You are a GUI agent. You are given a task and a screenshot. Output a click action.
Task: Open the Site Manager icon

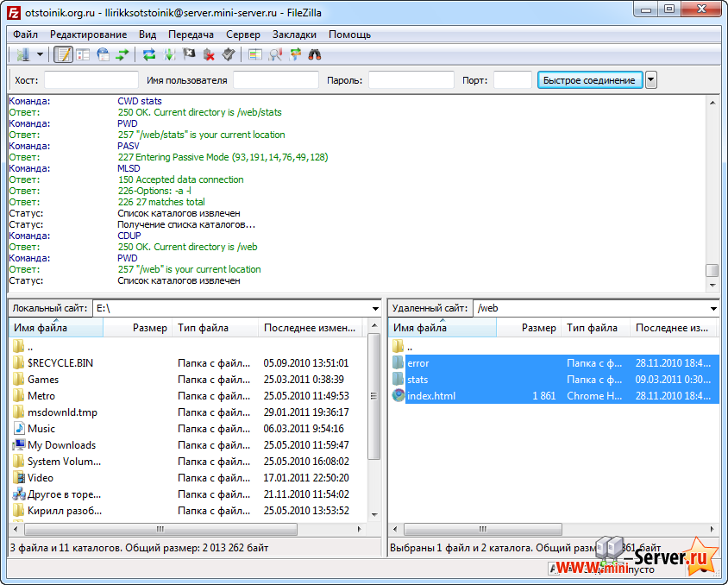coord(22,54)
